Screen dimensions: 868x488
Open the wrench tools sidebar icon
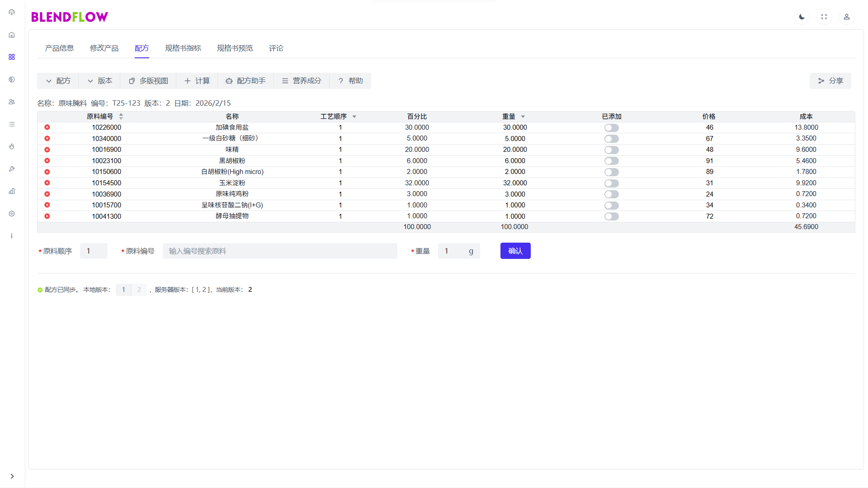coord(12,169)
